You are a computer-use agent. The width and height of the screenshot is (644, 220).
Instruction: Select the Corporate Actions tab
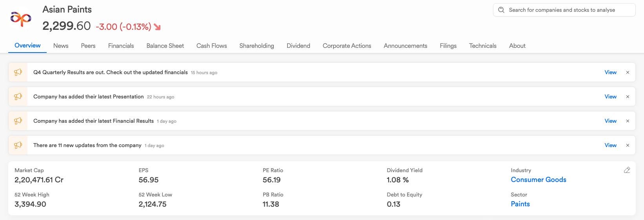click(x=347, y=46)
